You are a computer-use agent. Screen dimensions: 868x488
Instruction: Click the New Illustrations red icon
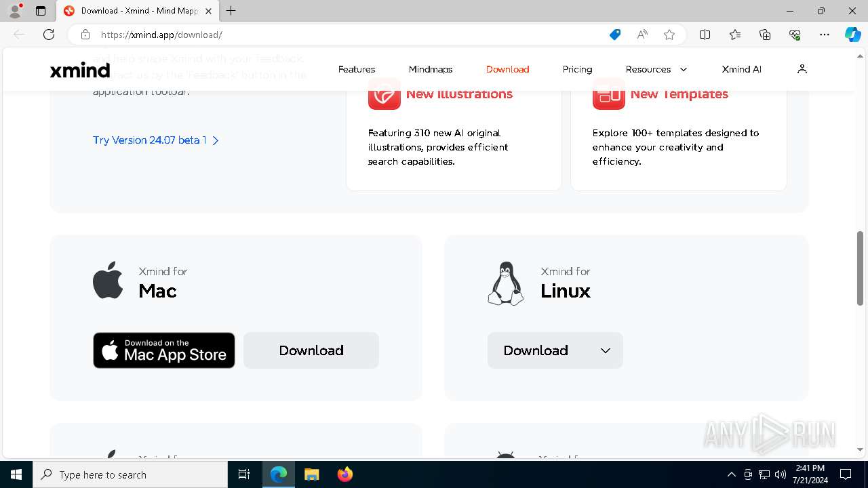click(x=384, y=94)
